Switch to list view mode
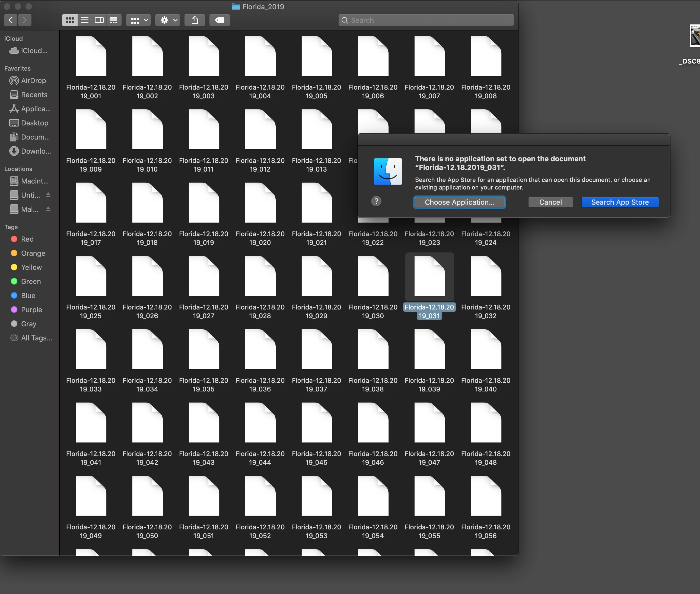The width and height of the screenshot is (700, 594). 84,20
